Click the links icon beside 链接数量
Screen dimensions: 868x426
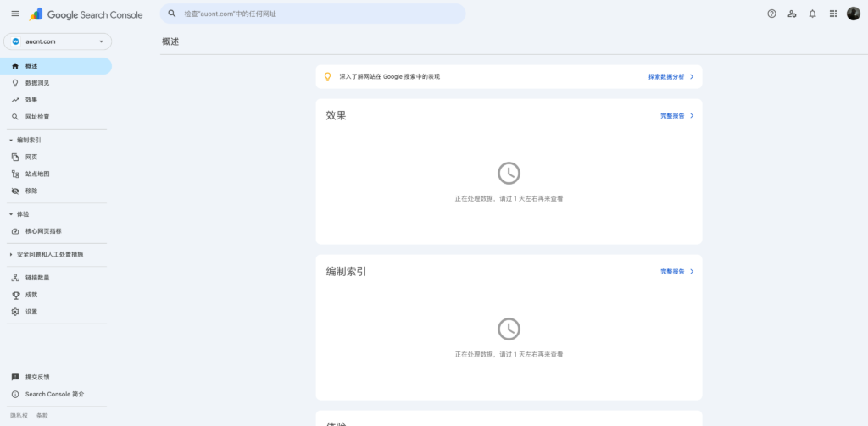coord(15,278)
